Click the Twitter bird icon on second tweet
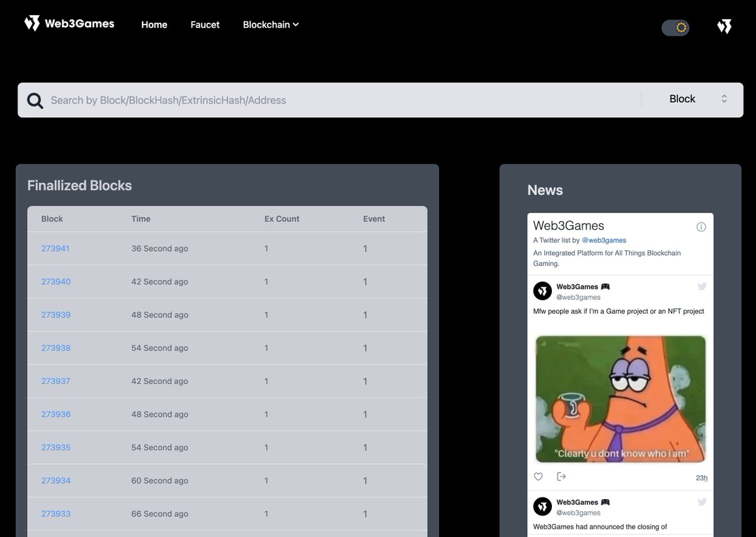756x537 pixels. click(x=702, y=502)
